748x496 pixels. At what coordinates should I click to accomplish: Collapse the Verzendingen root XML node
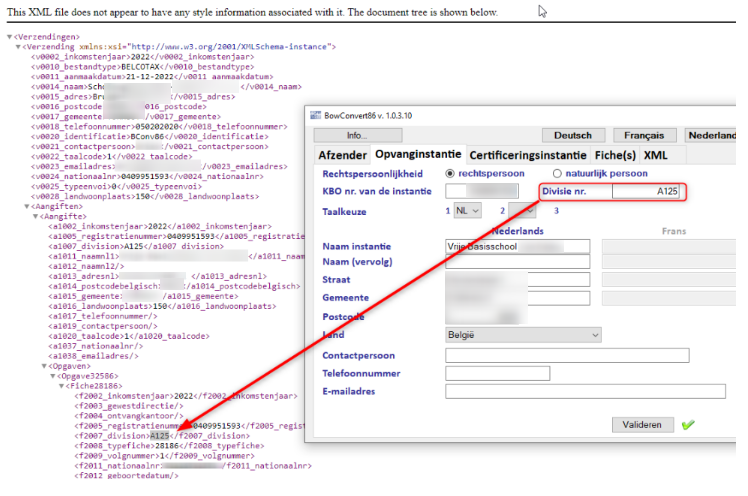(x=10, y=37)
